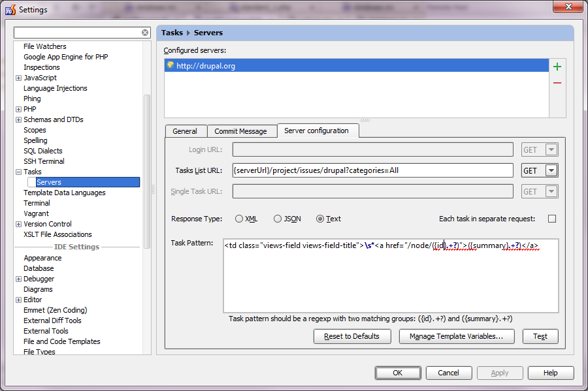This screenshot has height=391, width=588.
Task: Open Inspections settings
Action: click(x=42, y=67)
